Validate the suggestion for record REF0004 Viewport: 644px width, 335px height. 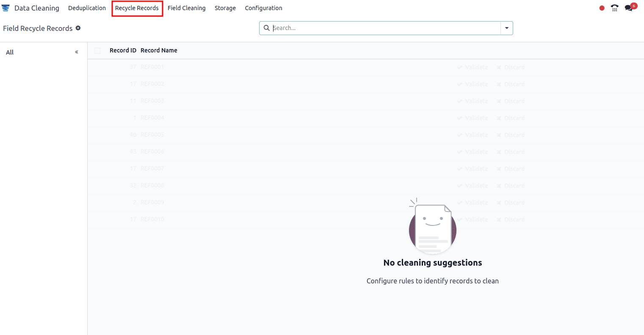coord(472,118)
